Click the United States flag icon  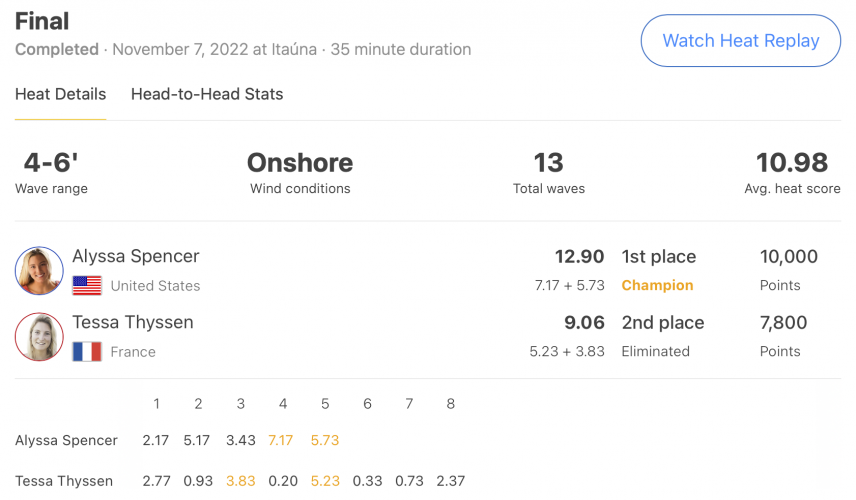click(x=87, y=285)
